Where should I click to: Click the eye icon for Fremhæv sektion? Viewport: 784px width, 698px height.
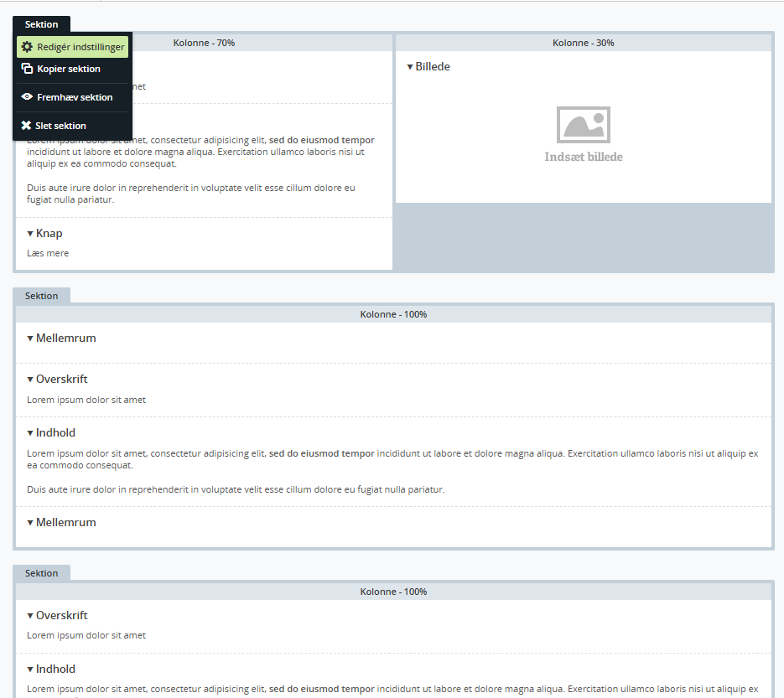tap(27, 97)
